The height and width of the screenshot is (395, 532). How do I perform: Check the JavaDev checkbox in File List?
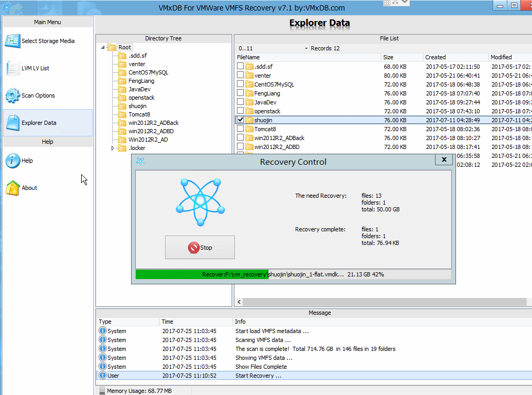[240, 102]
